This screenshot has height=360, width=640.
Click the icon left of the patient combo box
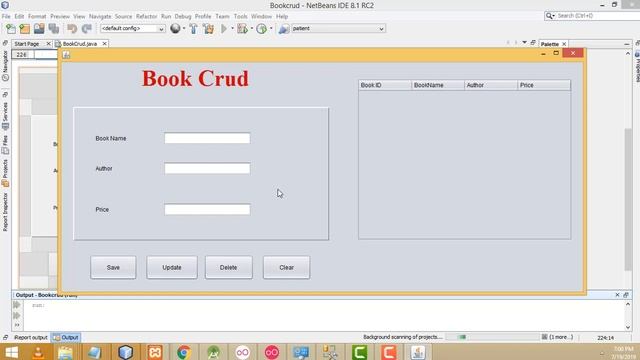pyautogui.click(x=284, y=29)
